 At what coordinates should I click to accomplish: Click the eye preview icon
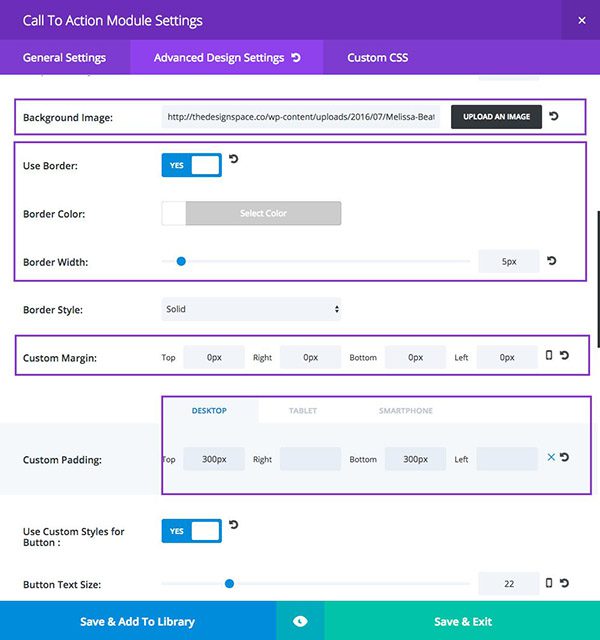click(x=300, y=621)
